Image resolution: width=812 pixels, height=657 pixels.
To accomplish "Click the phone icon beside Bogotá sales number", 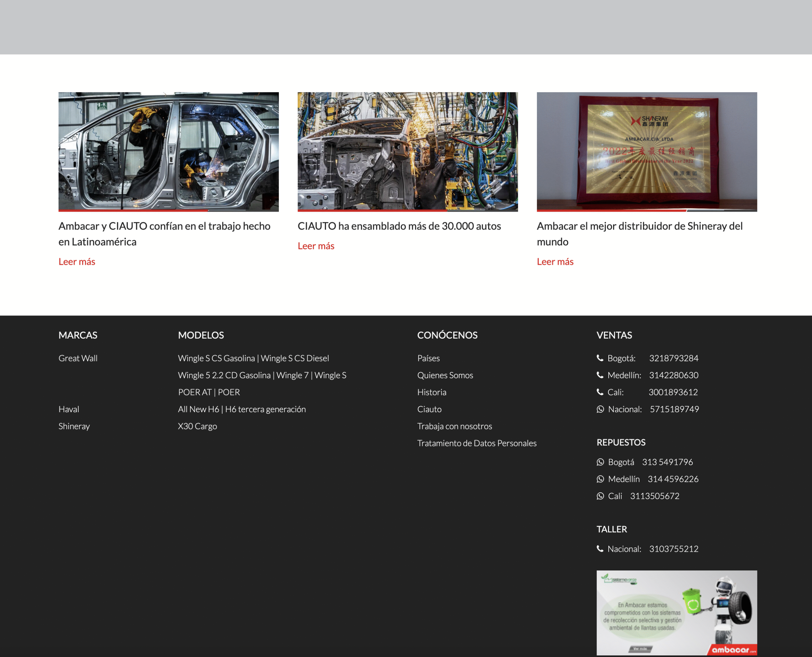I will 600,358.
